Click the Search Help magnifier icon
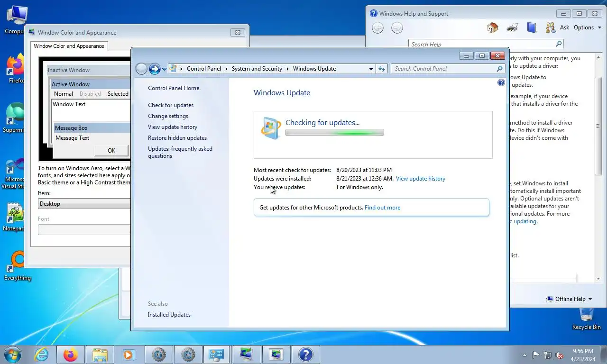Viewport: 607px width, 364px height. tap(559, 44)
